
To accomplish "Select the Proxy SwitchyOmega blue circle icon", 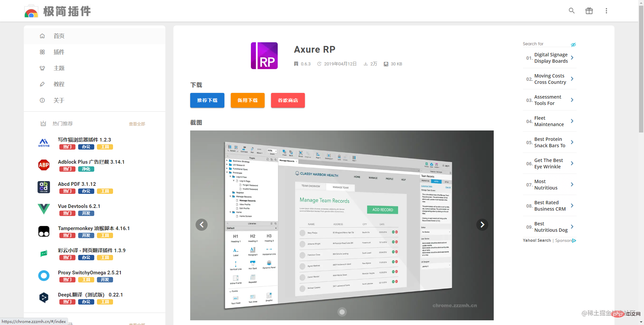I will click(x=44, y=276).
